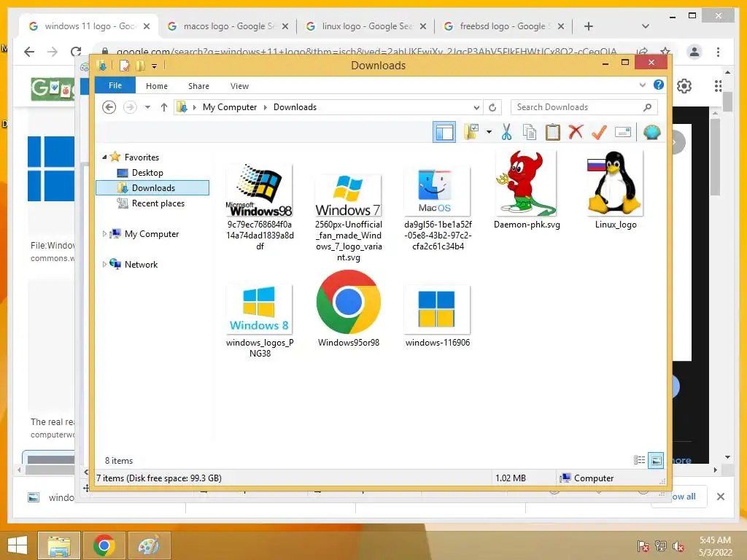
Task: Close the Chrome downloads bar
Action: coord(720,497)
